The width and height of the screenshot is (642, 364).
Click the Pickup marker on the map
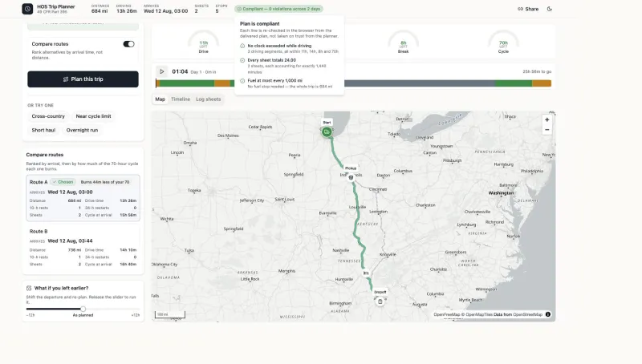click(x=351, y=177)
